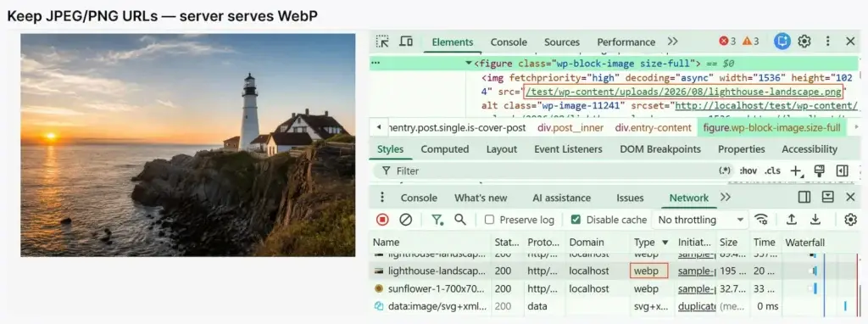Toggle the computed styles sidebar icon
This screenshot has width=868, height=324.
[842, 170]
